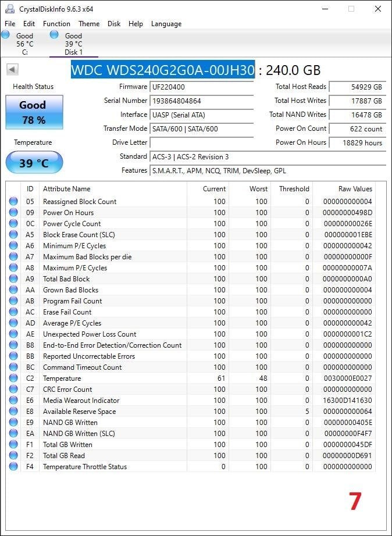This screenshot has width=392, height=536.
Task: Click the status orb for Maximum Bad Blocks per die
Action: coord(13,257)
